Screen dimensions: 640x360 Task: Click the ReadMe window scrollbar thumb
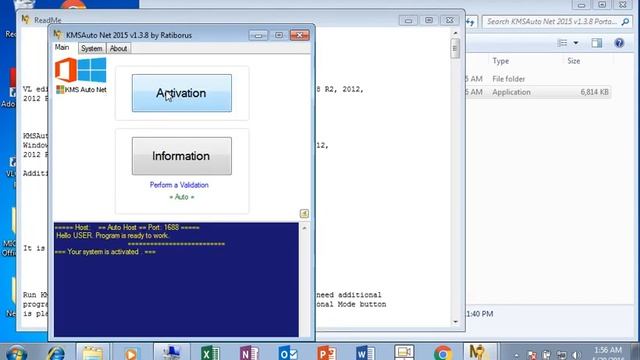pos(455,48)
